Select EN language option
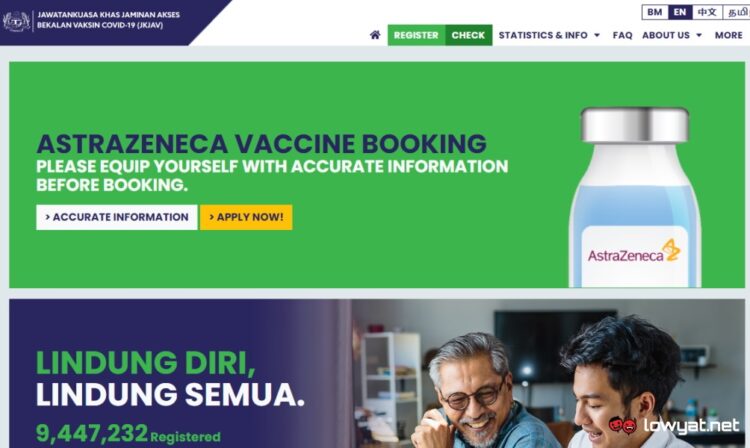 (680, 12)
